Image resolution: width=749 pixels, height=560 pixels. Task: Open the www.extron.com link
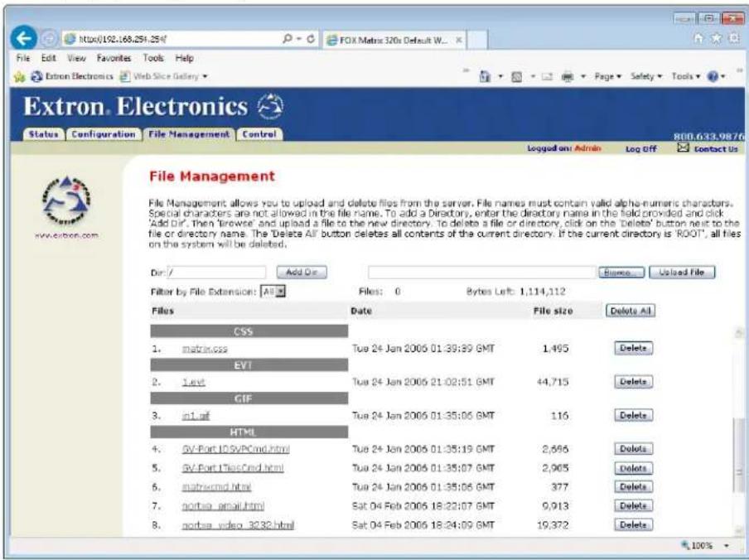click(66, 235)
